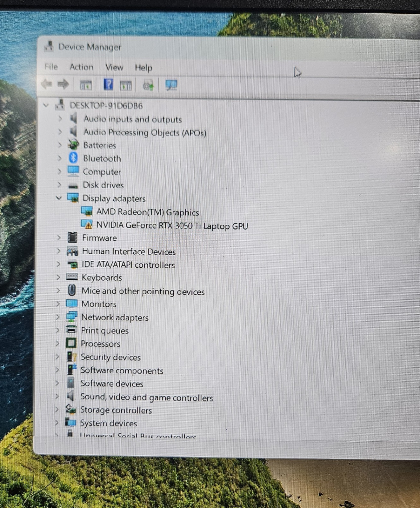Select the Audio inputs and outputs label
This screenshot has height=508, width=420.
pyautogui.click(x=133, y=119)
